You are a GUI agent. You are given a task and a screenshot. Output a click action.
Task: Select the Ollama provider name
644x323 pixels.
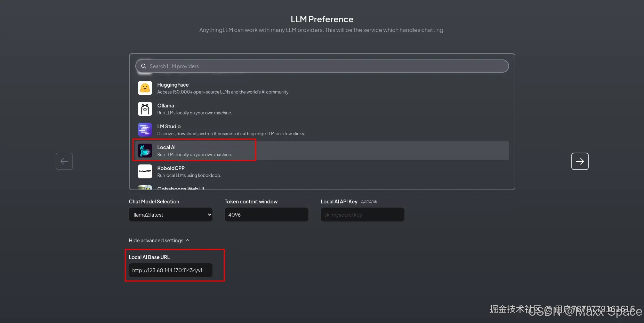coord(166,106)
